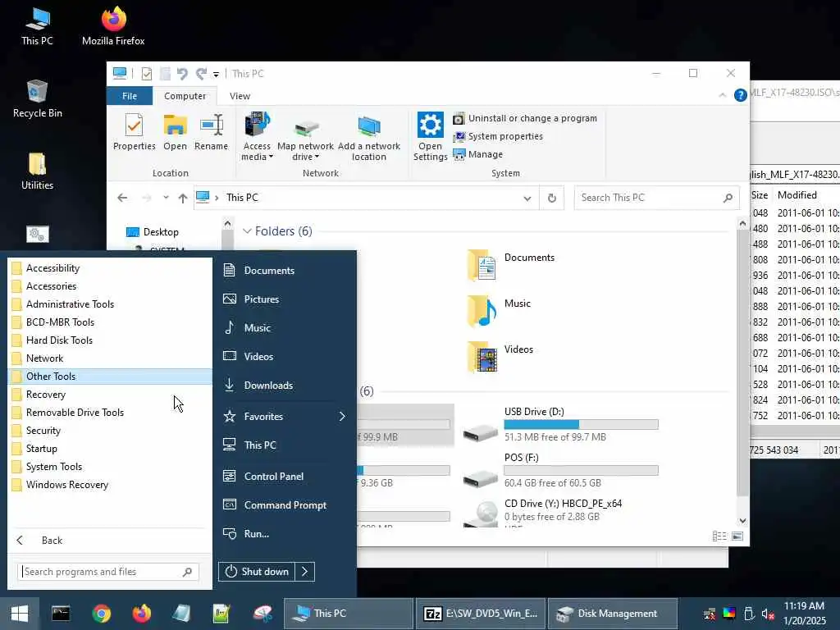Open Customize Quick Access Toolbar dropdown

click(216, 74)
